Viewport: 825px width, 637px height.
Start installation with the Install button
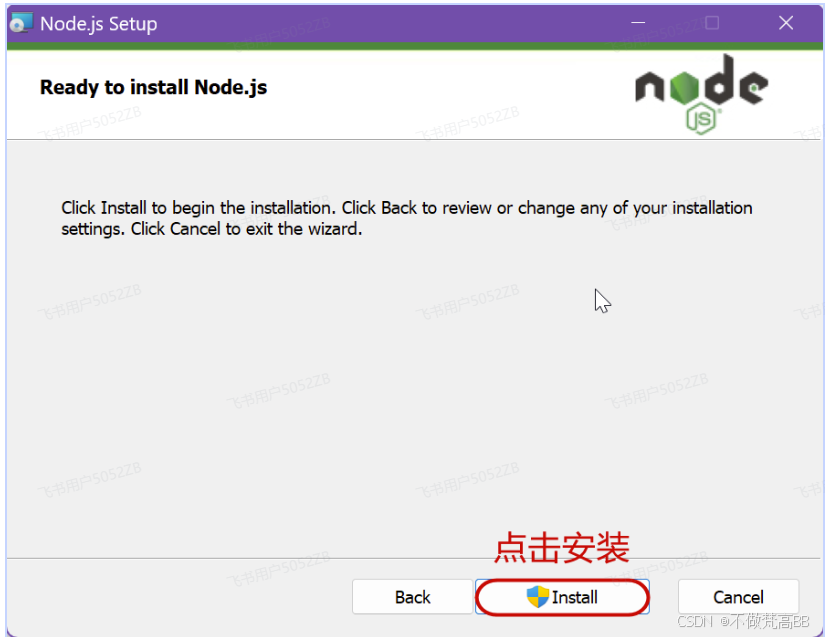(x=562, y=597)
